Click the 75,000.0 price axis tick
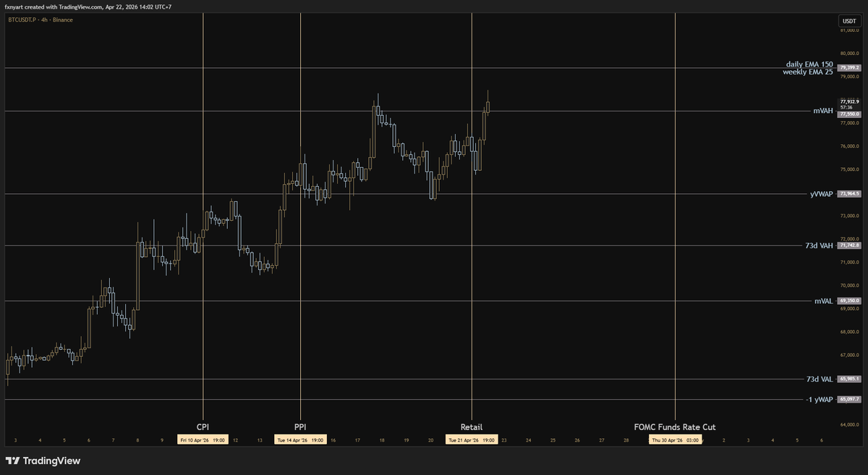This screenshot has width=868, height=475. (x=850, y=170)
